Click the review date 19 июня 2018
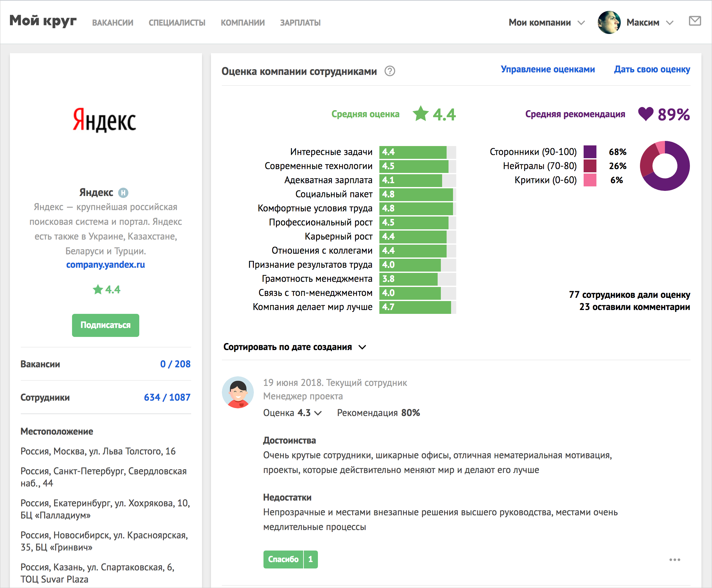Viewport: 712px width, 588px height. (293, 383)
